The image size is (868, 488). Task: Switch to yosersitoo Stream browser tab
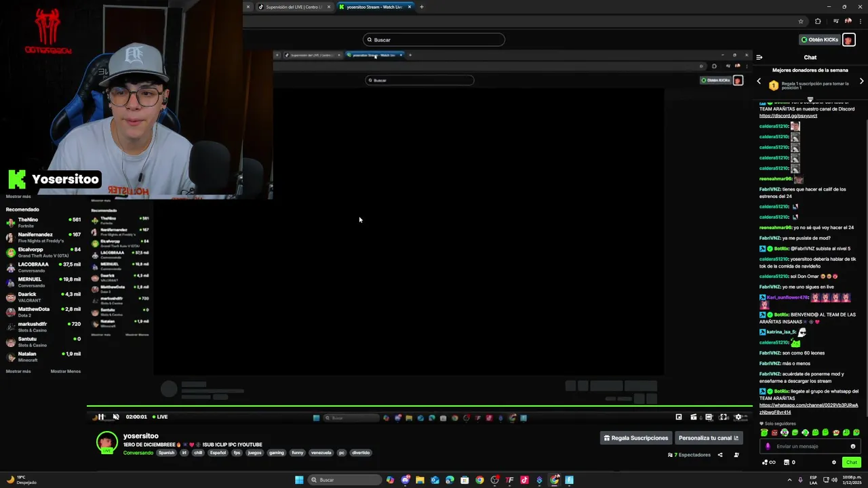[x=374, y=7]
